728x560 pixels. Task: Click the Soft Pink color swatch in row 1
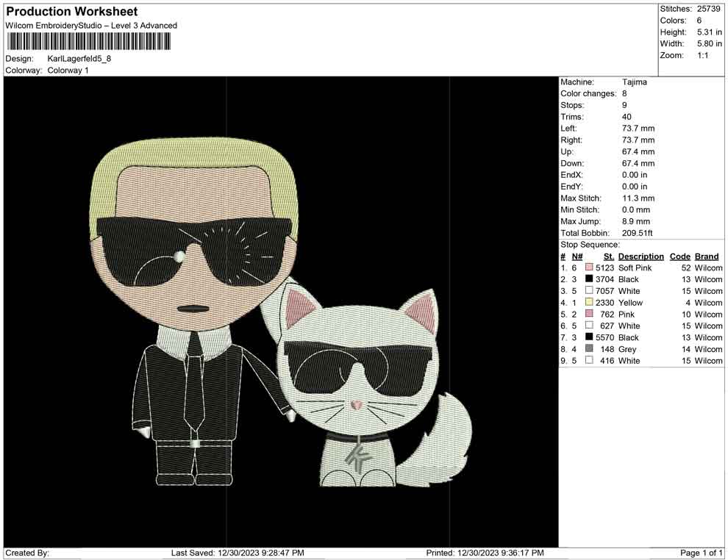pyautogui.click(x=589, y=268)
